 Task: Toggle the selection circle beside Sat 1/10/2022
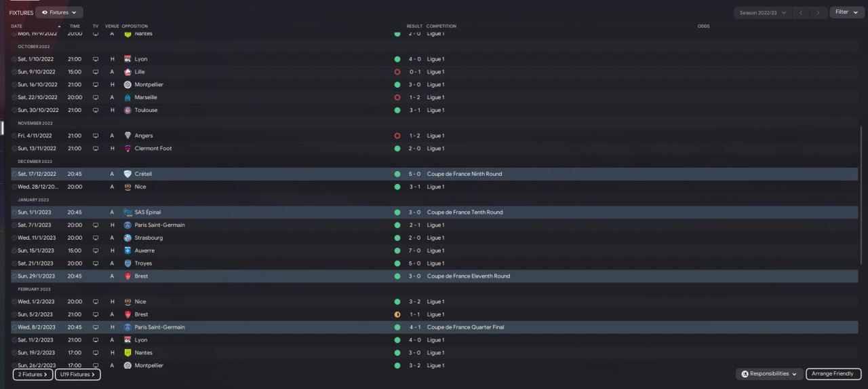click(14, 59)
